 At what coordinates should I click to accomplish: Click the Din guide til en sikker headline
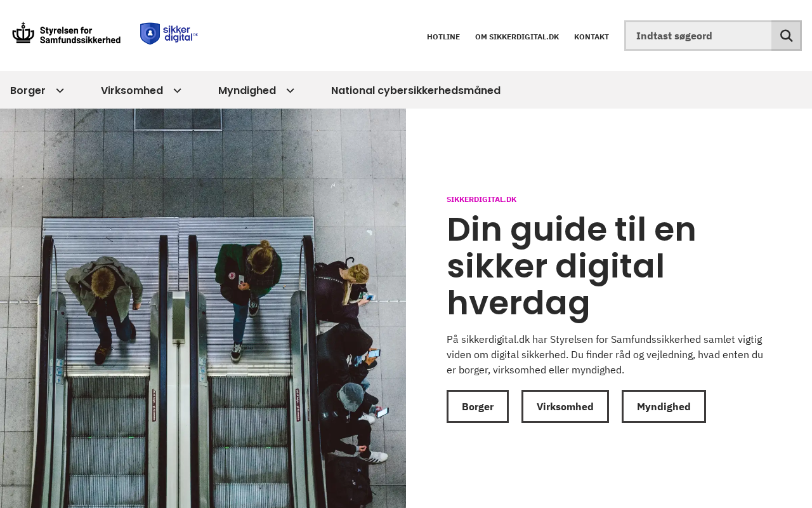point(571,265)
